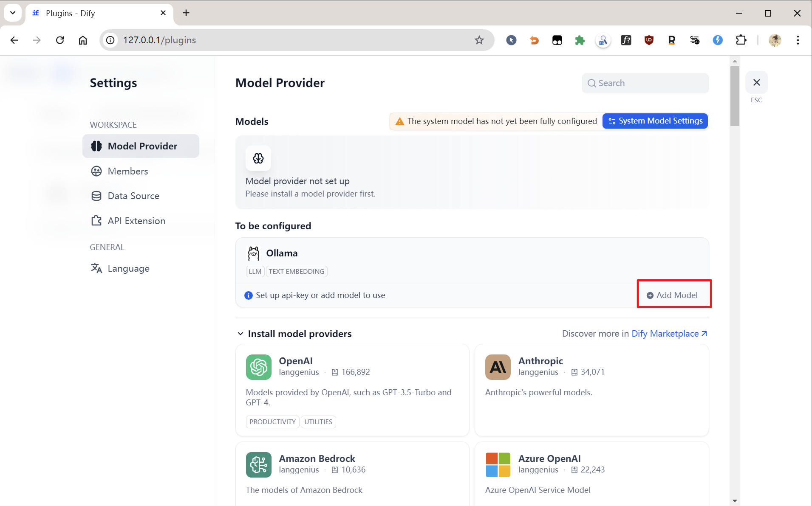Image resolution: width=812 pixels, height=506 pixels.
Task: Open the uBlock Origin extension
Action: [649, 40]
